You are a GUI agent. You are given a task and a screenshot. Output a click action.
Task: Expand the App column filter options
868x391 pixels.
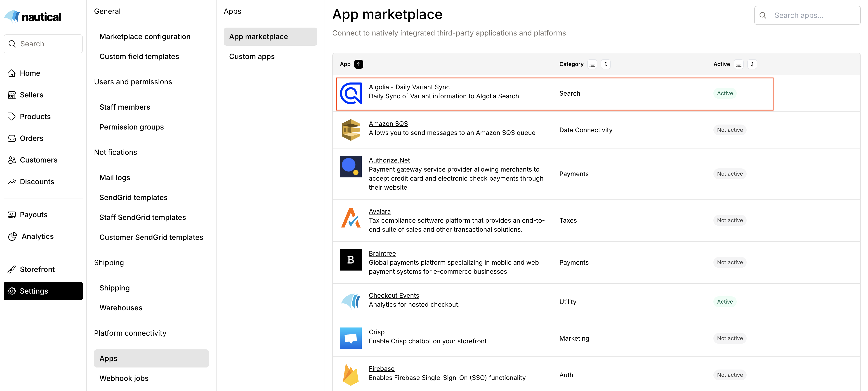click(359, 64)
